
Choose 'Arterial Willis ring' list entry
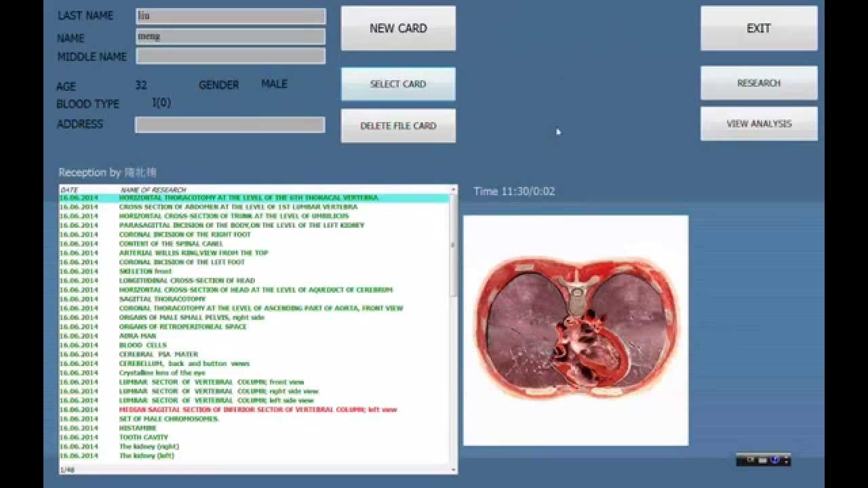click(x=193, y=253)
